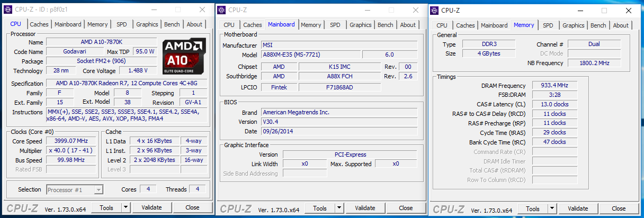Select SPD tab in Mainboard window
The image size is (644, 218).
335,25
